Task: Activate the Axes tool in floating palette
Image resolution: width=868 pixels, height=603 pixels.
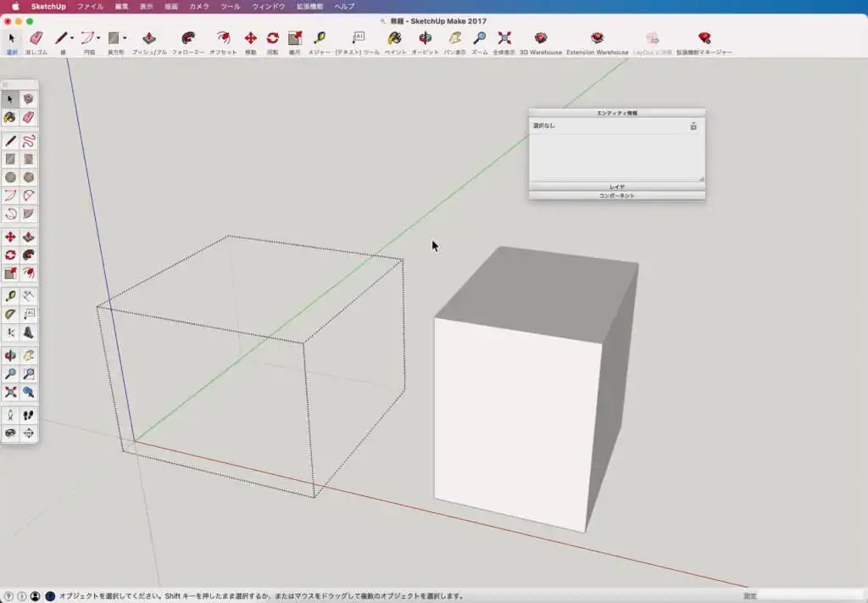Action: click(x=10, y=332)
